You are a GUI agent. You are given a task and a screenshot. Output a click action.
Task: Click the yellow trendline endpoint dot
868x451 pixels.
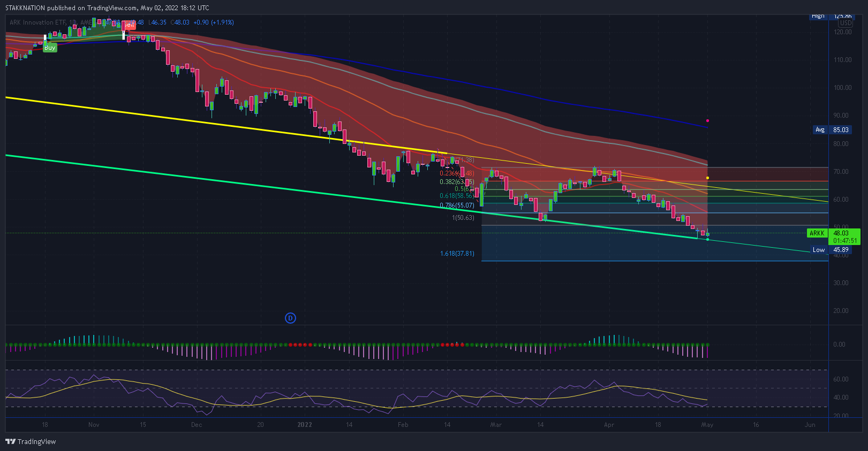pos(708,178)
